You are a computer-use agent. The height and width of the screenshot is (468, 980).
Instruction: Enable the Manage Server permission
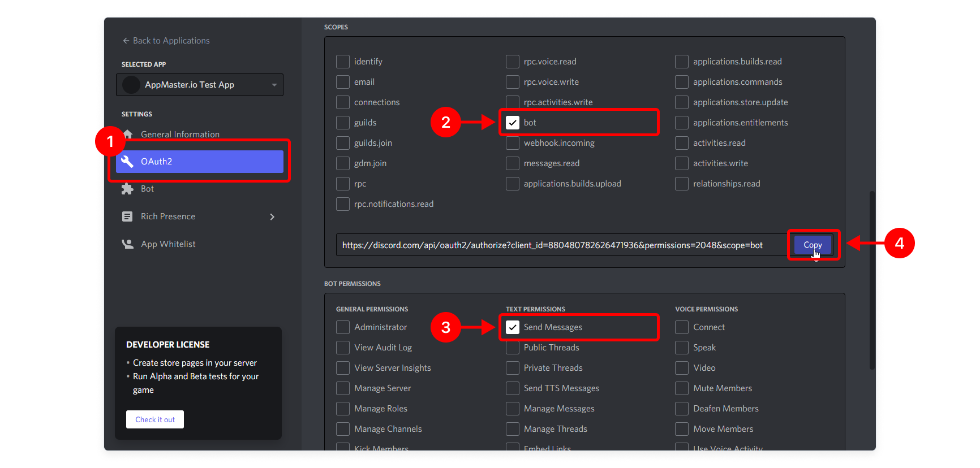point(343,388)
